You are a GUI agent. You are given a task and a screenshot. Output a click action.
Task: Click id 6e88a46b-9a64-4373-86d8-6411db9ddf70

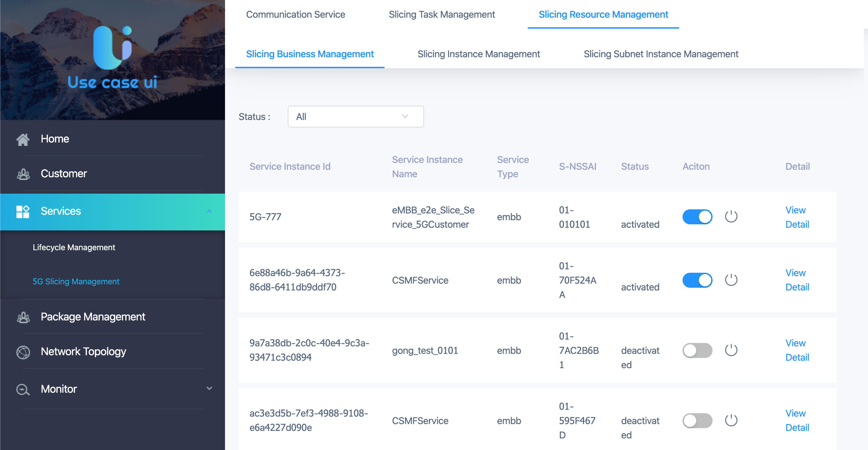pyautogui.click(x=297, y=280)
